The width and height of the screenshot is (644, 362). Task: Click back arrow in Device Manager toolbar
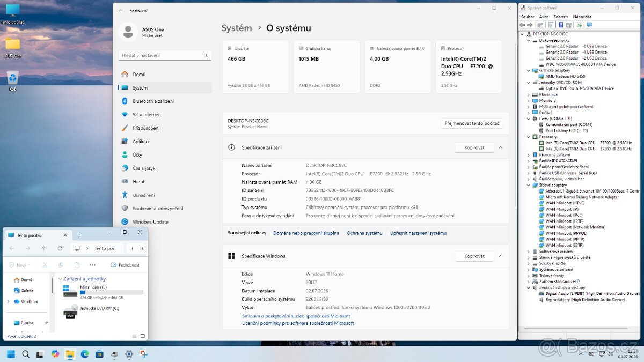click(x=522, y=25)
